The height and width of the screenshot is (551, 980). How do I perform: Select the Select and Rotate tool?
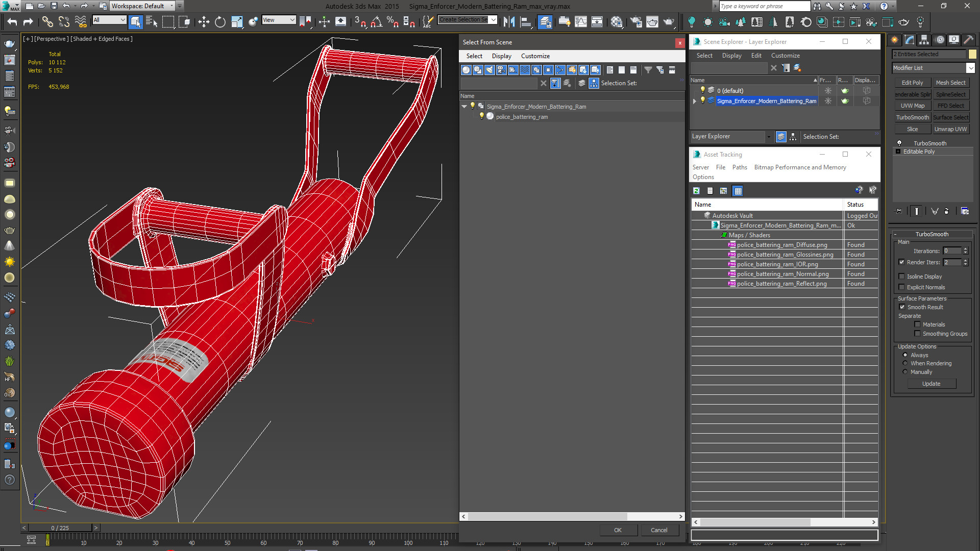(x=220, y=22)
